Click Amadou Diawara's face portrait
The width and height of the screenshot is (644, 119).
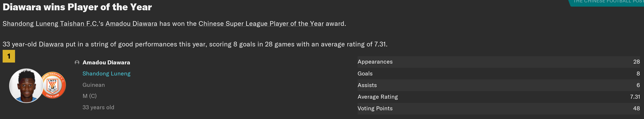(26, 85)
